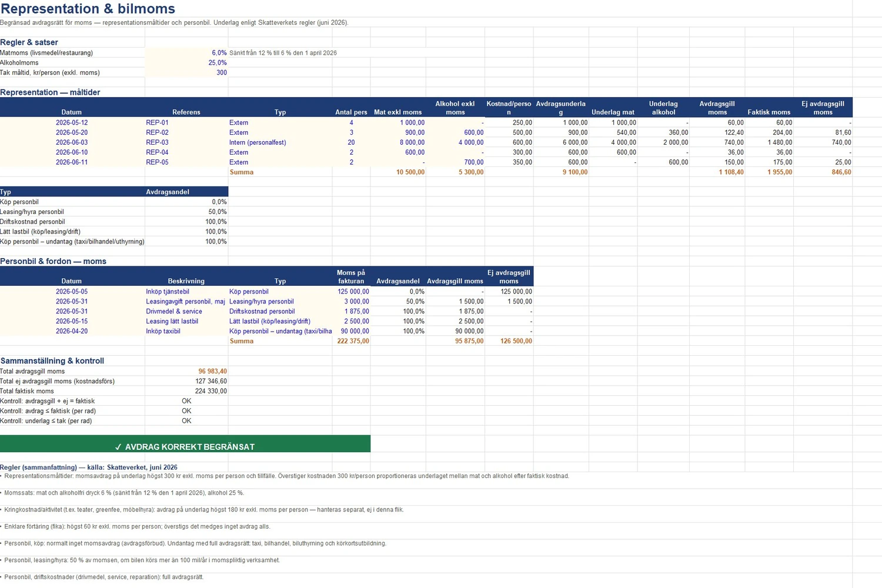Select vehicle invoice VAT cell 125 000,00
Screen dimensions: 882x588
coord(351,292)
